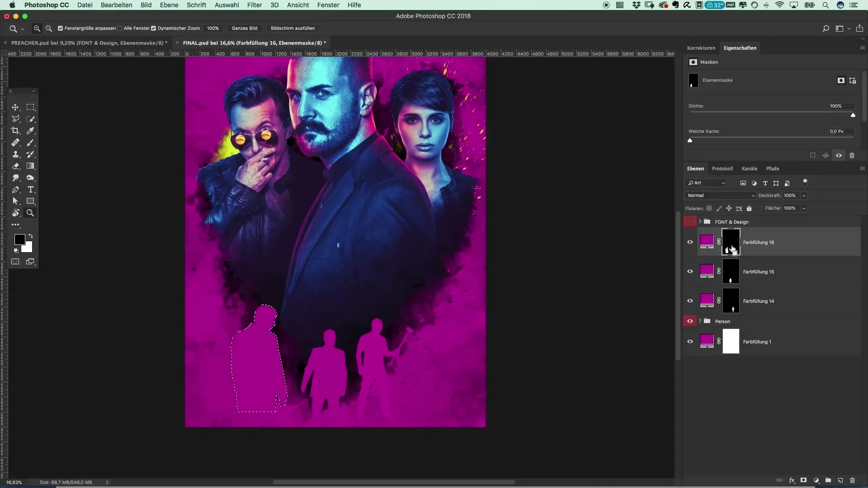Hide the Farbfüllung 14 layer
868x488 pixels.
(x=690, y=300)
